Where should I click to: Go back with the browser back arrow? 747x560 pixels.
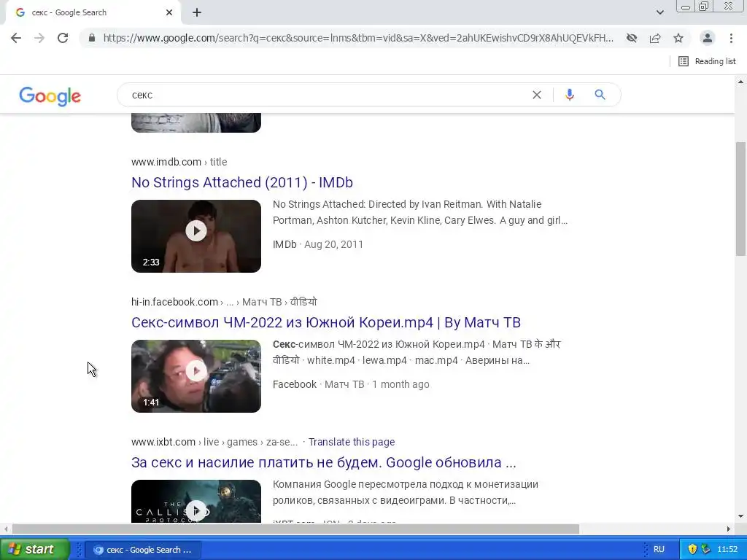(x=16, y=38)
